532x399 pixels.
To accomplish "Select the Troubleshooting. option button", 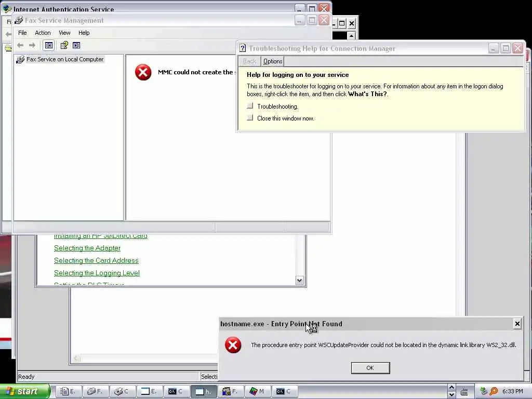I will pyautogui.click(x=250, y=106).
